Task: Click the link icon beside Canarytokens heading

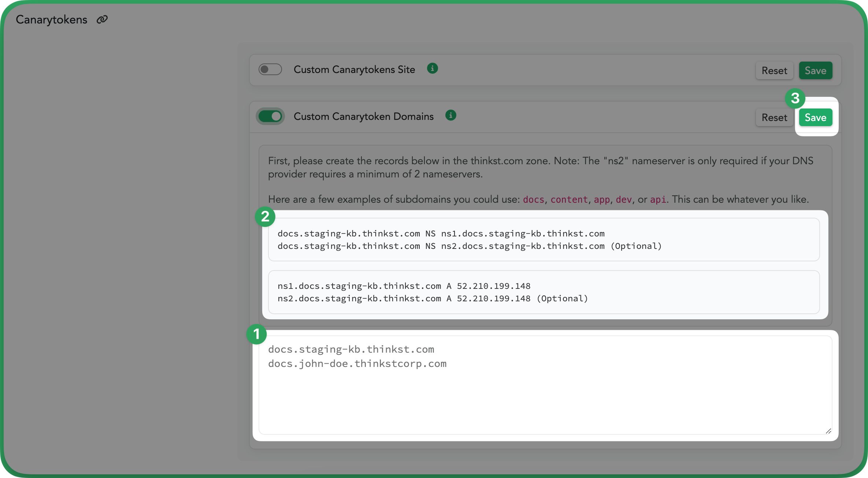Action: tap(102, 19)
